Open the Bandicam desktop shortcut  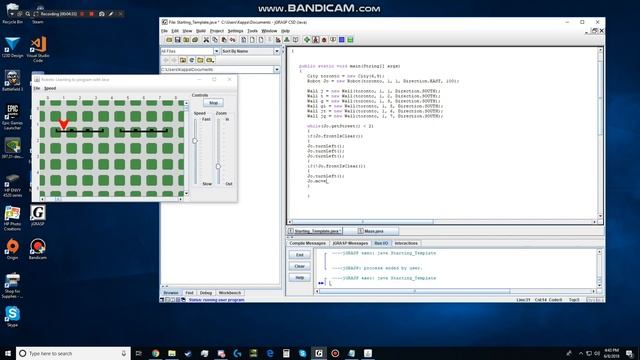pos(38,249)
